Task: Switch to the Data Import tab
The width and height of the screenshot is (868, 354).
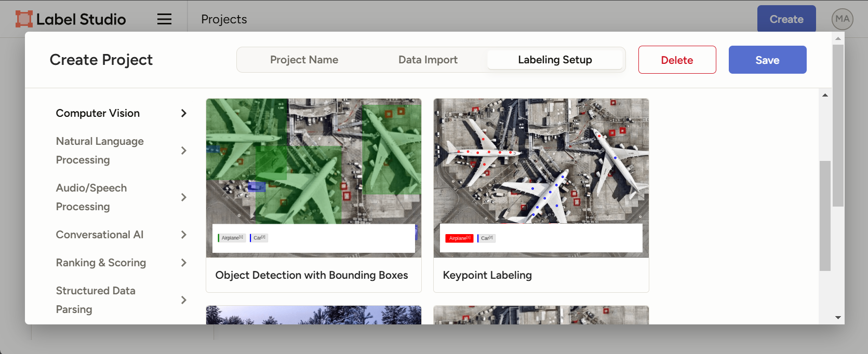Action: (428, 60)
